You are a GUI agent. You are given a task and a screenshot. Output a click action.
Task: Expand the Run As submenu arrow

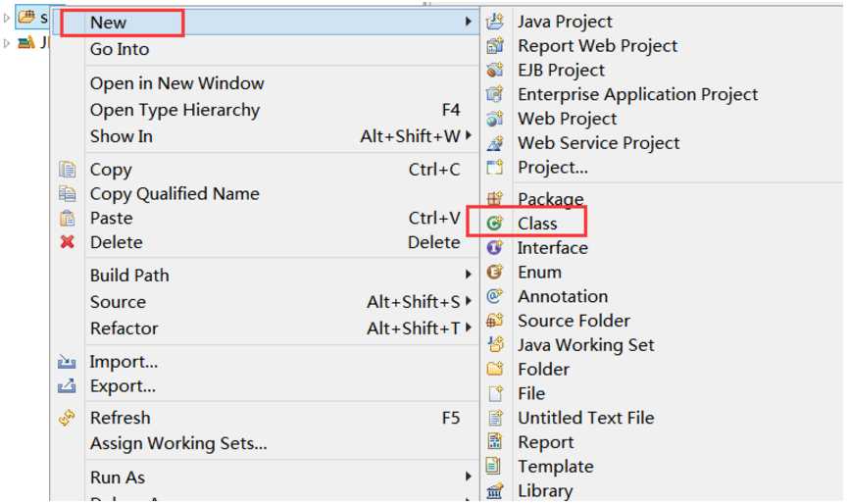tap(469, 477)
